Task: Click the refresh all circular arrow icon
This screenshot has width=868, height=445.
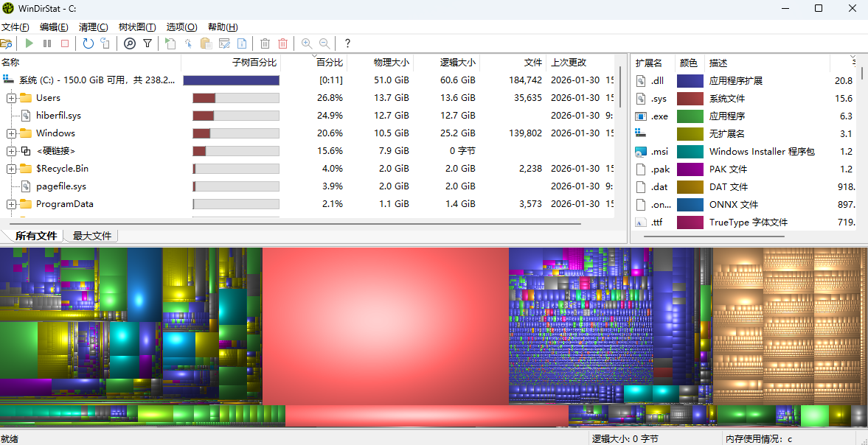Action: pos(88,43)
